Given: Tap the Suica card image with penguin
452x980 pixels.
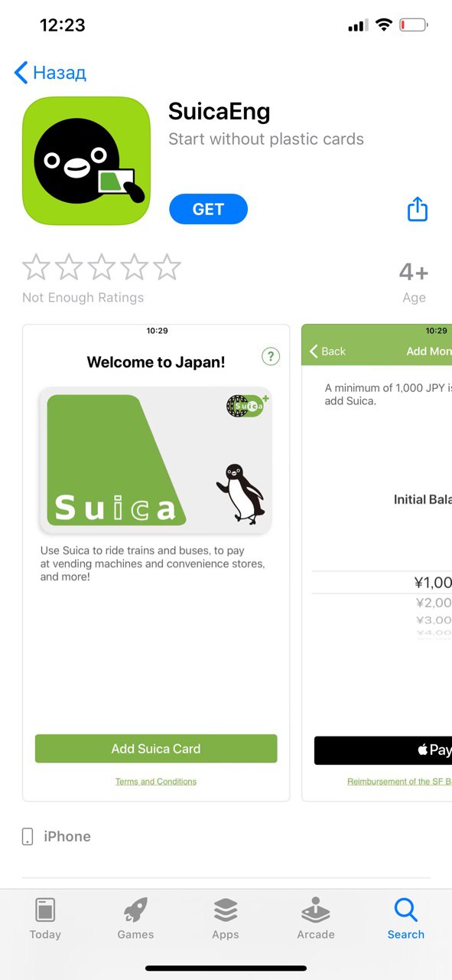Looking at the screenshot, I should click(156, 460).
